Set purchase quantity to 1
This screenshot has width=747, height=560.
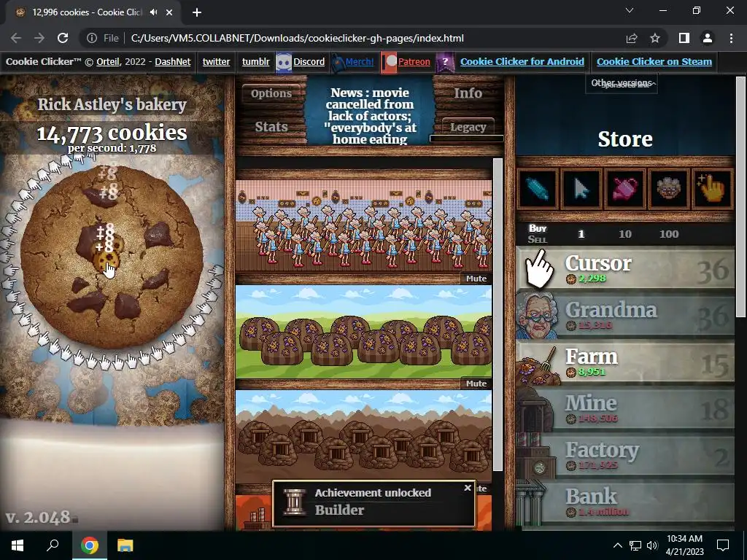click(x=581, y=234)
